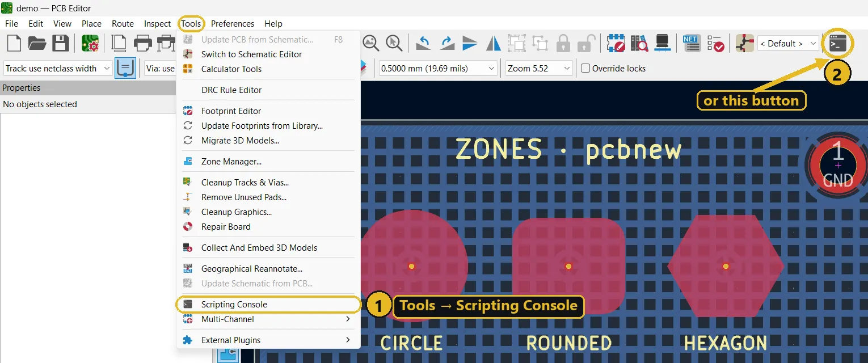Select Cleanup Graphics menu item

pyautogui.click(x=268, y=212)
